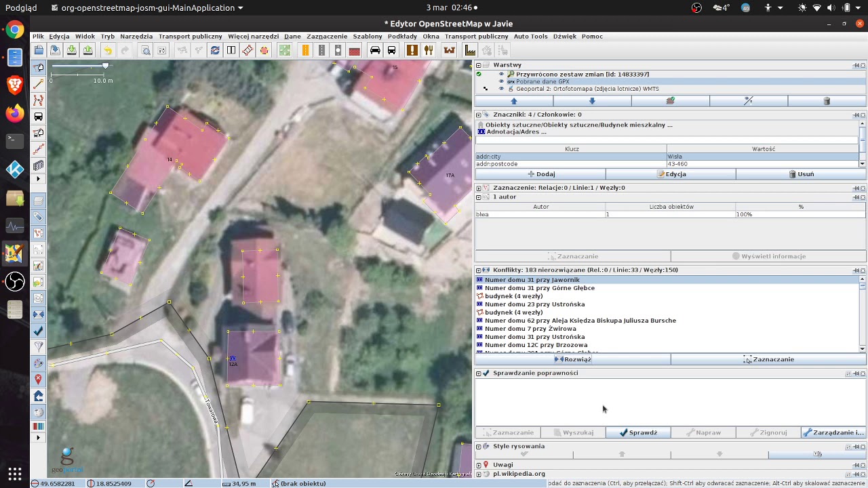Screen dimensions: 868x488
Task: Click the Usuń button
Action: pos(801,174)
